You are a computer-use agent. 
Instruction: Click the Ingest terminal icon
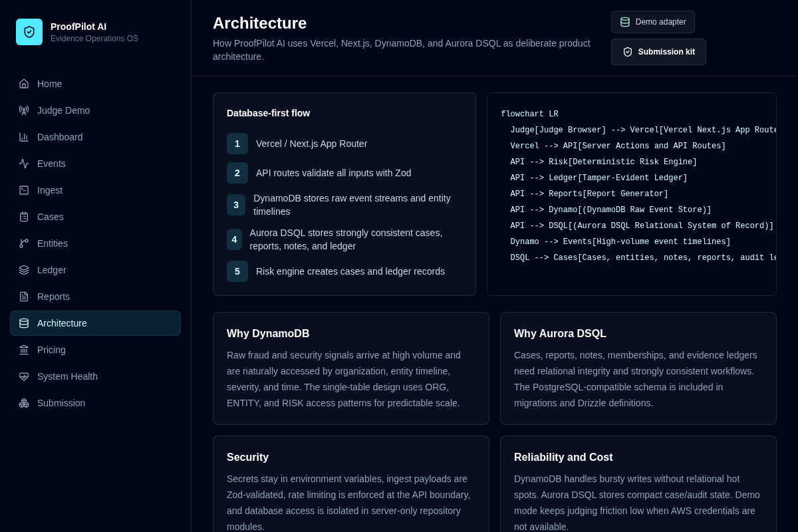(24, 190)
